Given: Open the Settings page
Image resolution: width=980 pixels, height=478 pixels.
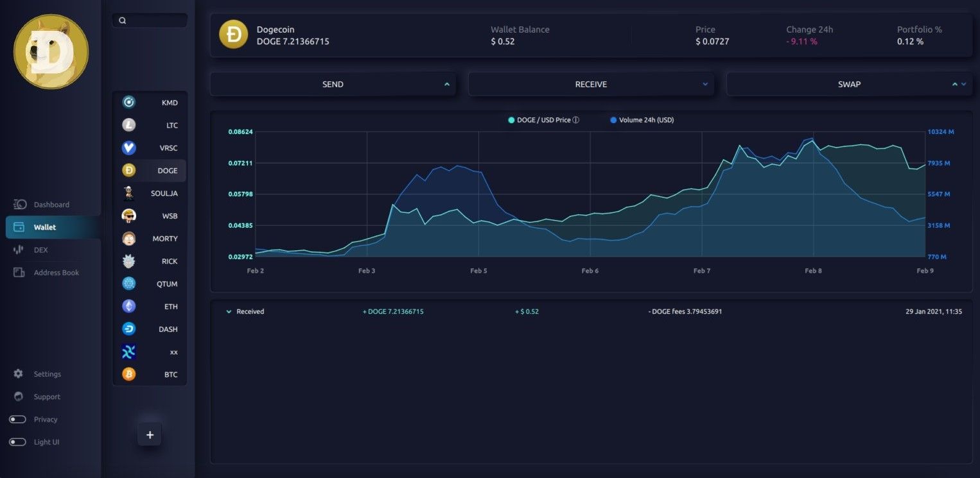Looking at the screenshot, I should (48, 374).
